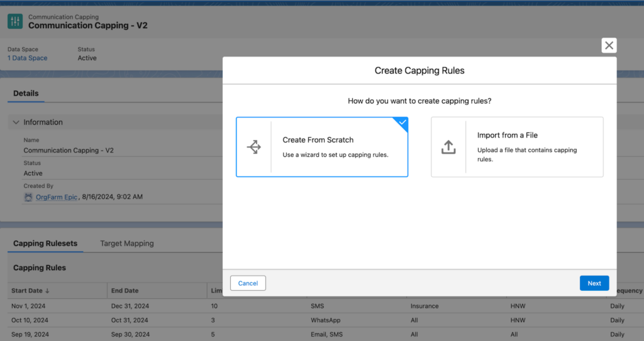Switch to the Target Mapping tab
The width and height of the screenshot is (644, 341).
pyautogui.click(x=126, y=243)
